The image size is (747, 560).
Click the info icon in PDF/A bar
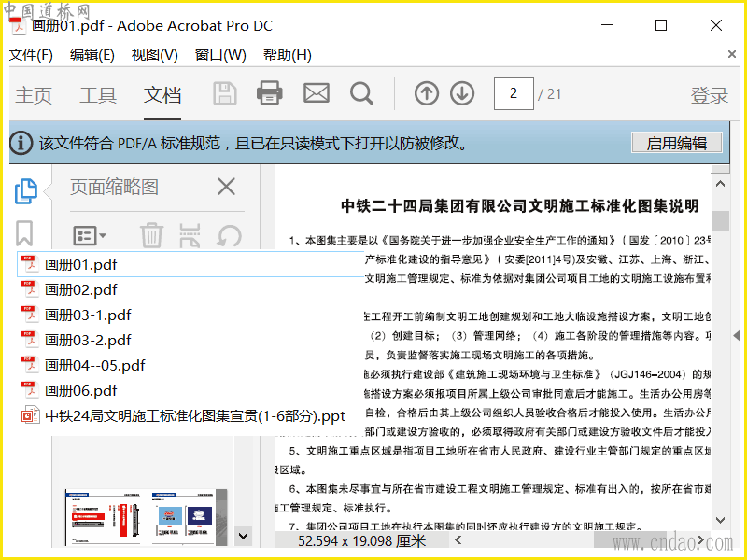(x=21, y=143)
